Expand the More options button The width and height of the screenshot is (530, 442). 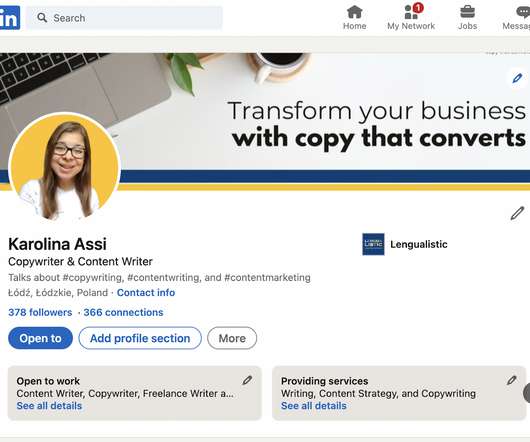click(232, 338)
